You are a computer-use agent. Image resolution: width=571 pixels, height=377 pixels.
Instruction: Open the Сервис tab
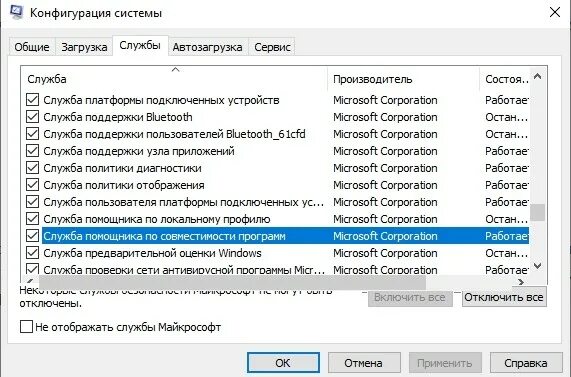272,47
